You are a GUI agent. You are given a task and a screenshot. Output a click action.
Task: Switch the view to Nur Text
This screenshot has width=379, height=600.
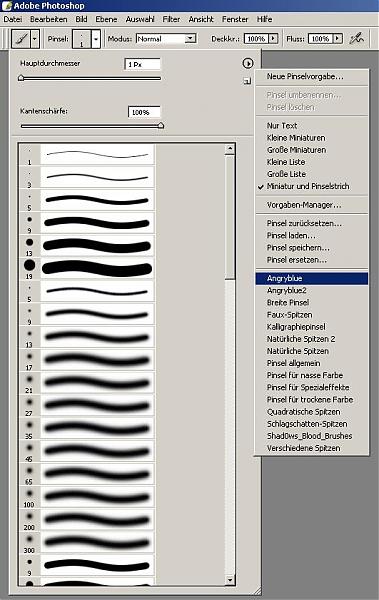(x=282, y=126)
